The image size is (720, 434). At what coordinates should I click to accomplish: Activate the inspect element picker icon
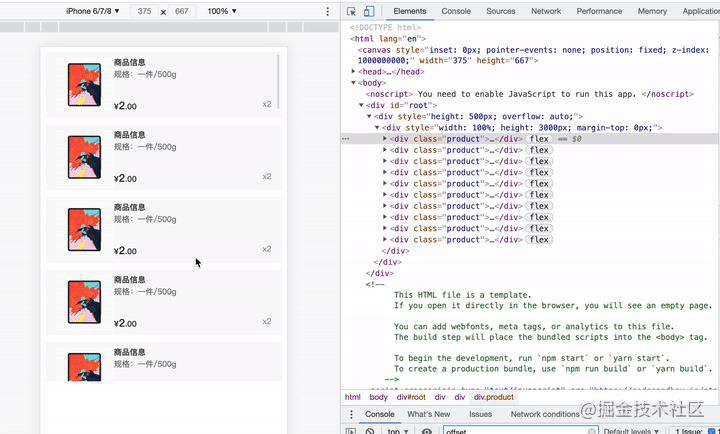(x=352, y=11)
